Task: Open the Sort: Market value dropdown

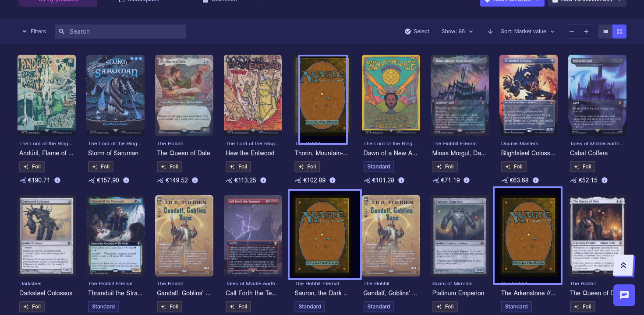Action: coord(527,31)
